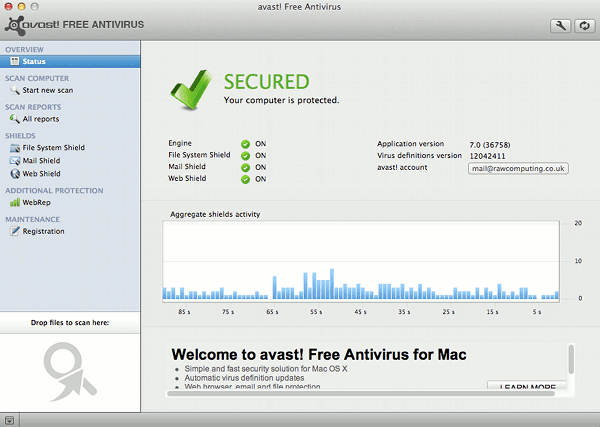Click the Web Shield green ON indicator
This screenshot has height=427, width=600.
pos(245,179)
